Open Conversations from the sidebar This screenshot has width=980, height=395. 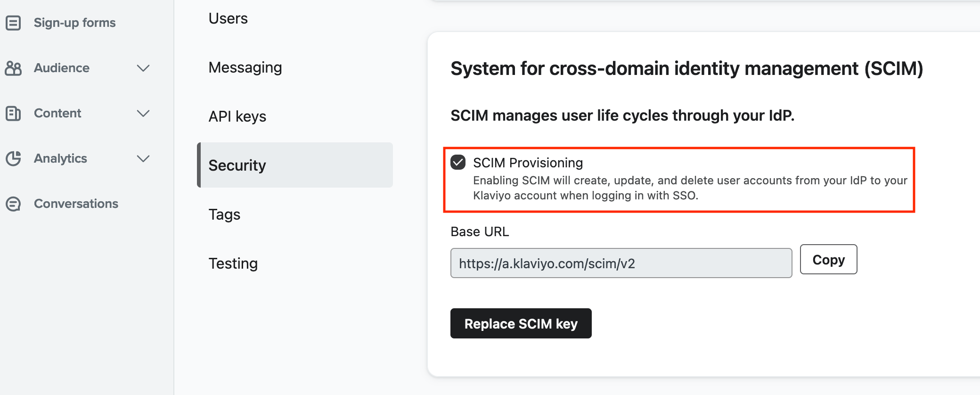tap(76, 204)
